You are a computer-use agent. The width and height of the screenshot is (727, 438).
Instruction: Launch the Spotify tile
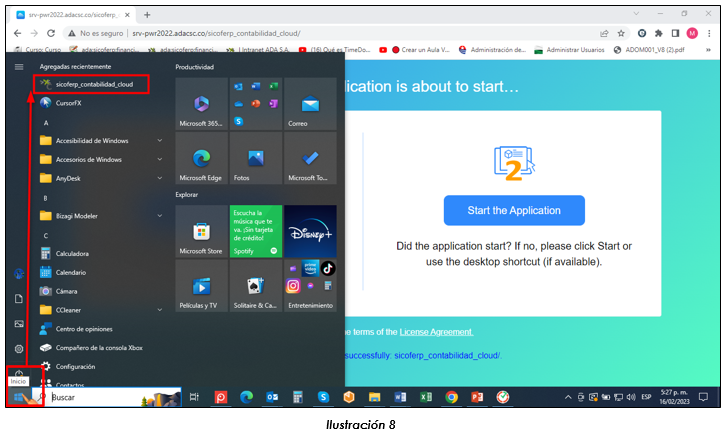[255, 231]
